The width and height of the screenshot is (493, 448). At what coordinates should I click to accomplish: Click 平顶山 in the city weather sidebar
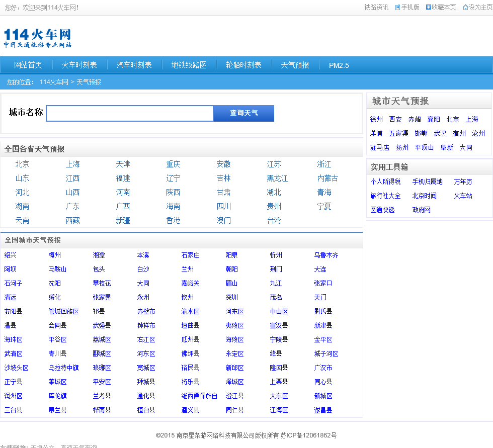point(424,148)
